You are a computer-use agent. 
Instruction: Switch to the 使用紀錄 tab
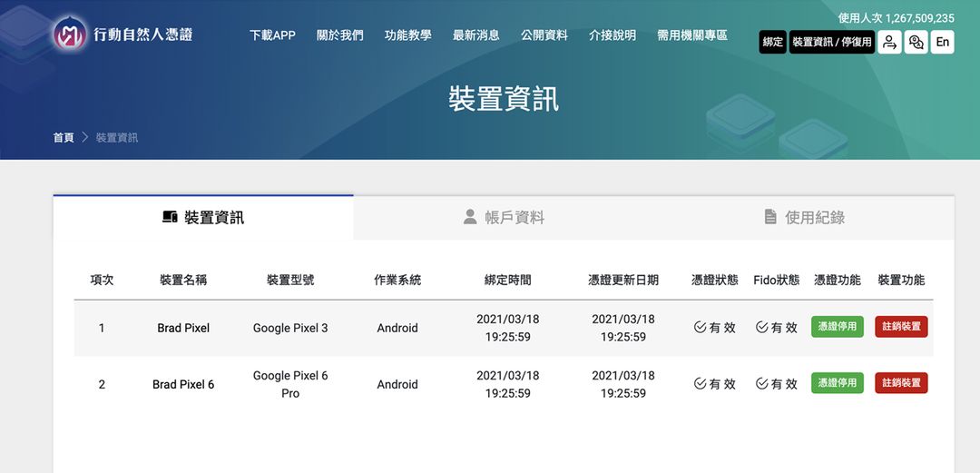804,218
